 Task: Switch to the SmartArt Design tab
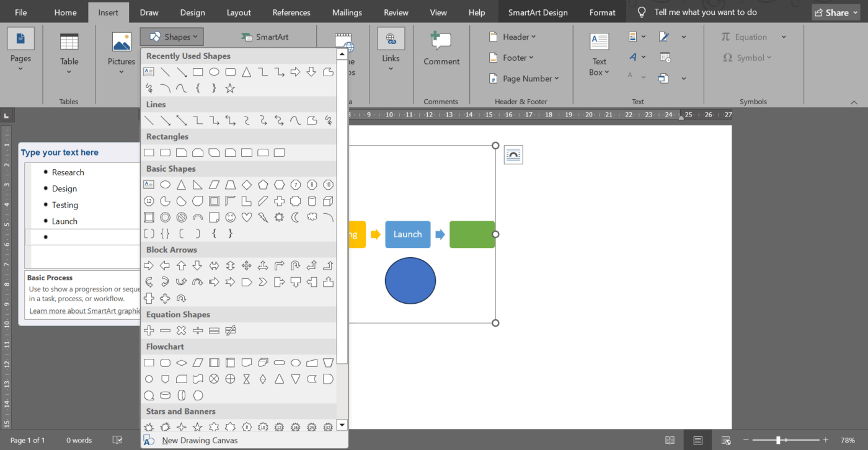537,12
